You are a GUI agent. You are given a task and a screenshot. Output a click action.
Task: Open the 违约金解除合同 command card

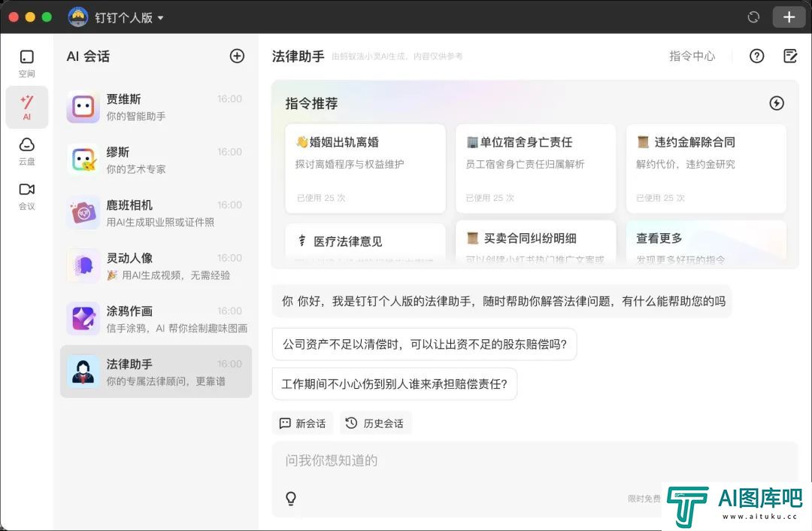pyautogui.click(x=706, y=168)
